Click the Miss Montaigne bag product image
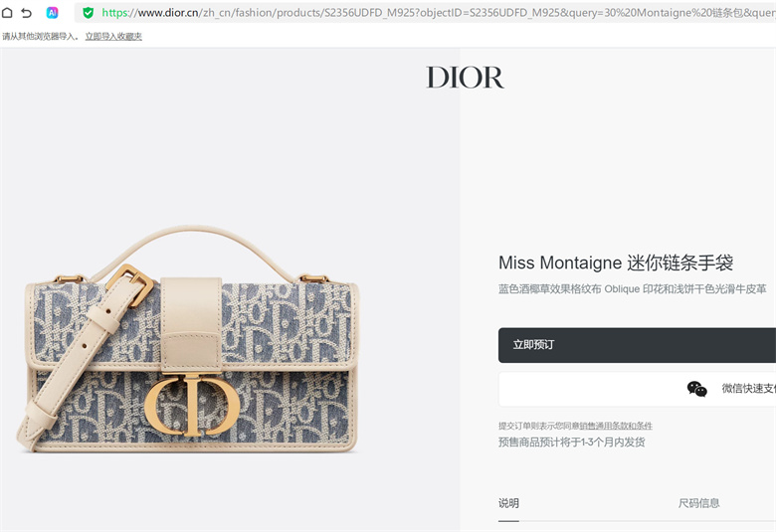The height and width of the screenshot is (532, 776). pyautogui.click(x=188, y=339)
